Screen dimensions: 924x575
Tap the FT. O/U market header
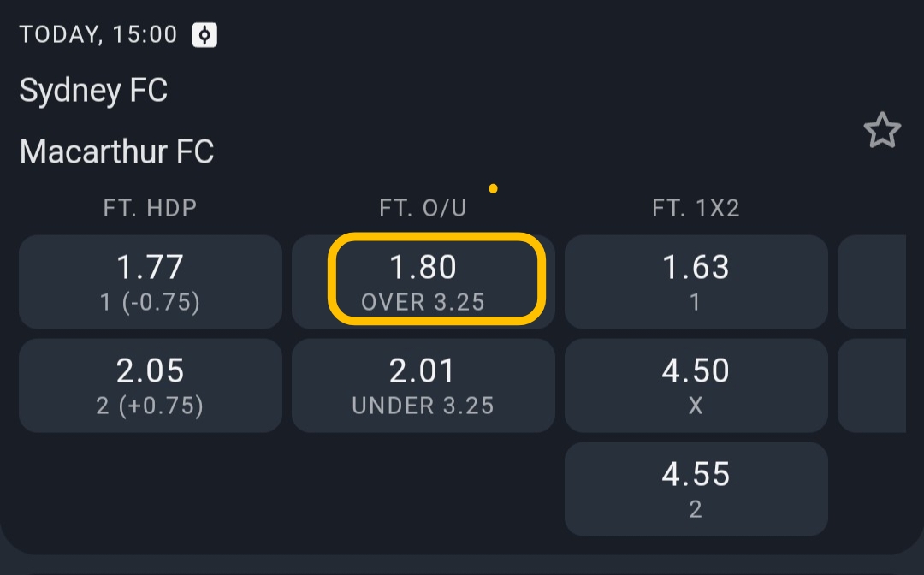tap(423, 208)
